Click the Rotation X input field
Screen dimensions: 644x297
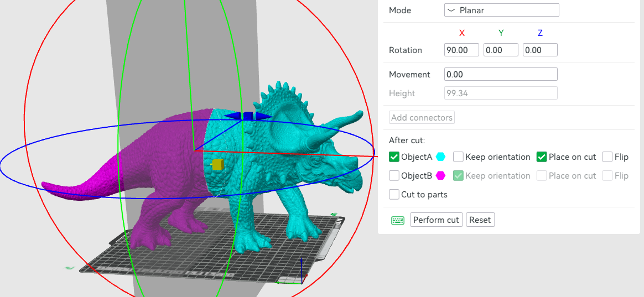click(462, 50)
